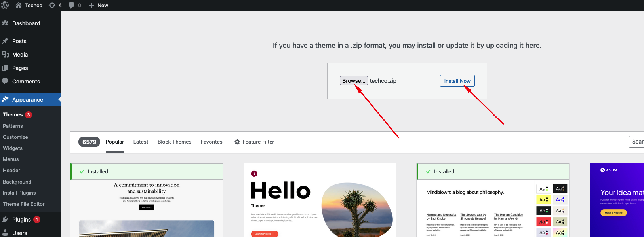
Task: Click the Install Now button
Action: (457, 81)
